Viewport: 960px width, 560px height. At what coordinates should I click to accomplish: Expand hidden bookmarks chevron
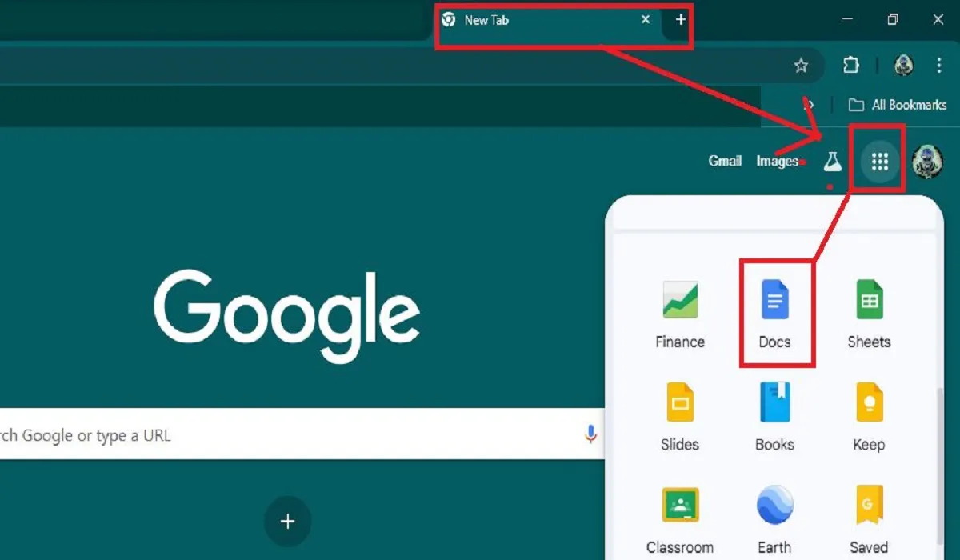pyautogui.click(x=810, y=104)
